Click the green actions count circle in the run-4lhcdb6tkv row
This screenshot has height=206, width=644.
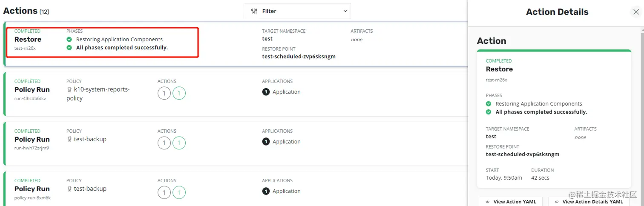pyautogui.click(x=179, y=93)
